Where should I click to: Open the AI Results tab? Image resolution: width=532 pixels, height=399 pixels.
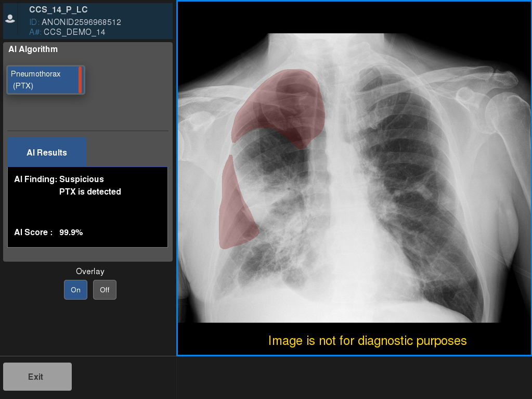tap(47, 152)
